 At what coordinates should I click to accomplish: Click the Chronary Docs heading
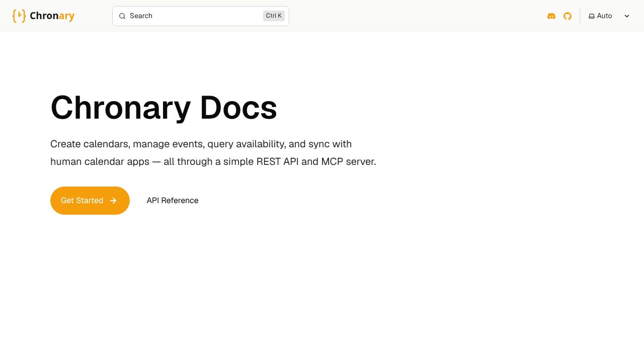coord(164,108)
